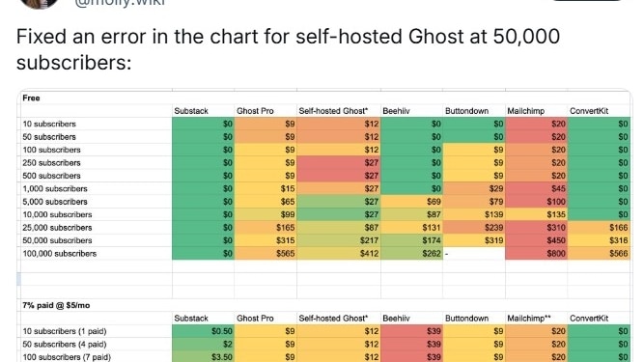The width and height of the screenshot is (644, 362).
Task: Click the 50 subscribers (4 paid) row label
Action: pyautogui.click(x=65, y=345)
